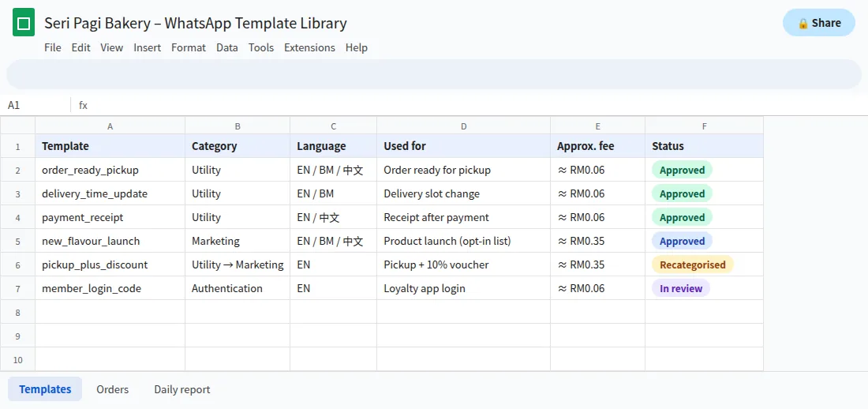
Task: Select the delivery_time_update cell
Action: [x=110, y=193]
